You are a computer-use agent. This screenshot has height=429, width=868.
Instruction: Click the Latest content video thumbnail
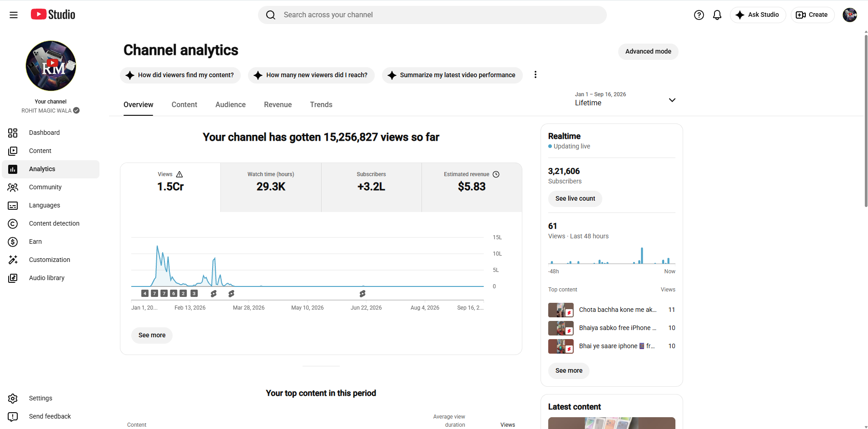click(x=611, y=423)
